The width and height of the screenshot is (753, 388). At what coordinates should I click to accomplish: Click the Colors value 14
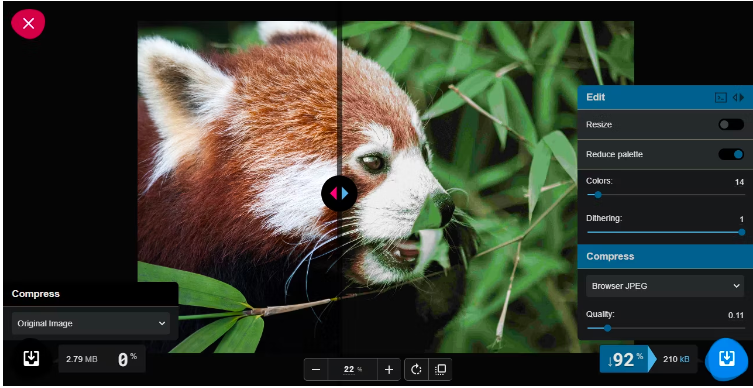[740, 182]
